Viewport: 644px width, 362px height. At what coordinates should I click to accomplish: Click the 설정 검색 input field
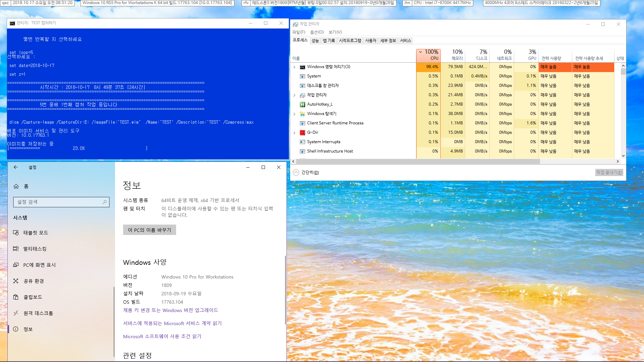[61, 202]
